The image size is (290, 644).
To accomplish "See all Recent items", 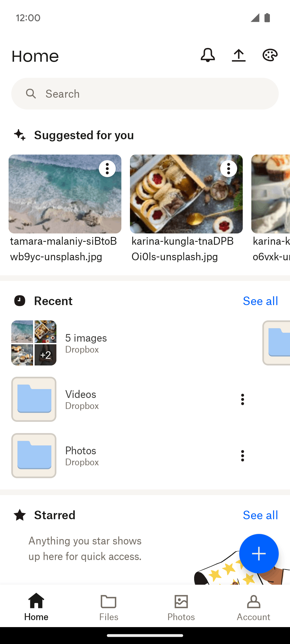I will (x=260, y=301).
